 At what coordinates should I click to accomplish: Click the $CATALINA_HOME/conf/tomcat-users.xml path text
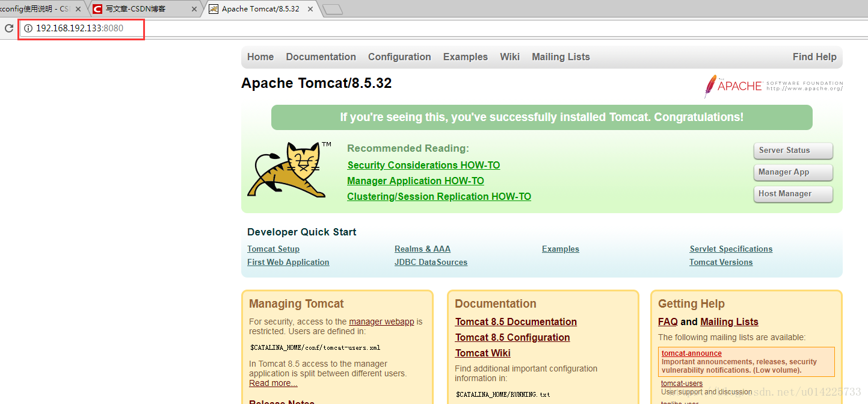[x=315, y=347]
